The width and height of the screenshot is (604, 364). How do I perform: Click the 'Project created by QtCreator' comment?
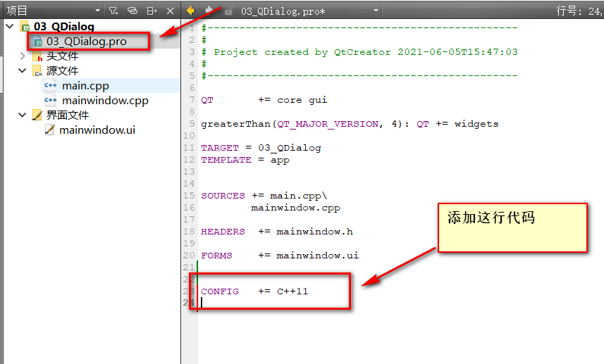tap(359, 52)
